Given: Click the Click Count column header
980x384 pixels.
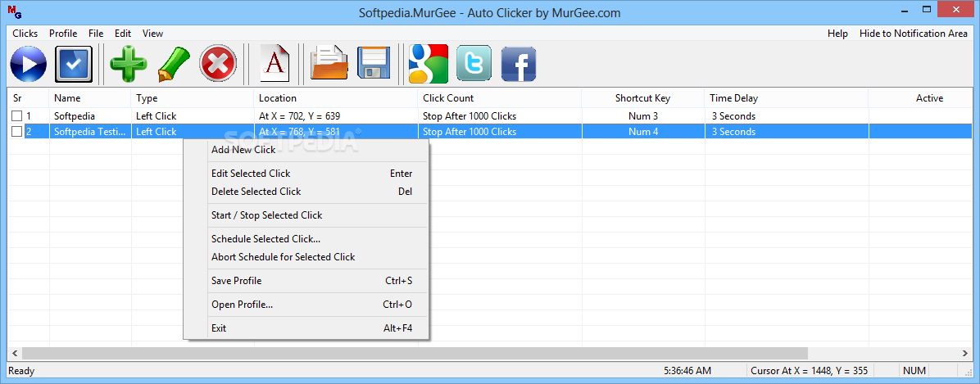Looking at the screenshot, I should (499, 98).
